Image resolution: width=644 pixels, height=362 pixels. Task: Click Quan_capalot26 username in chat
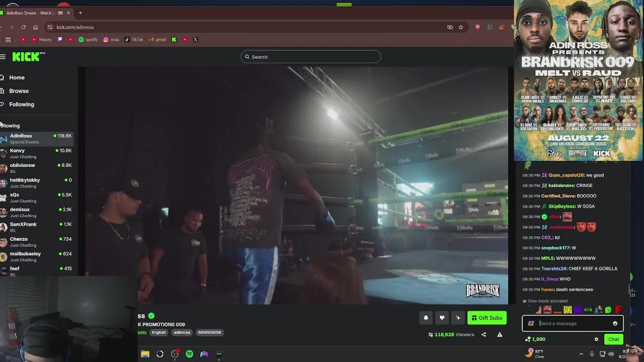click(566, 175)
